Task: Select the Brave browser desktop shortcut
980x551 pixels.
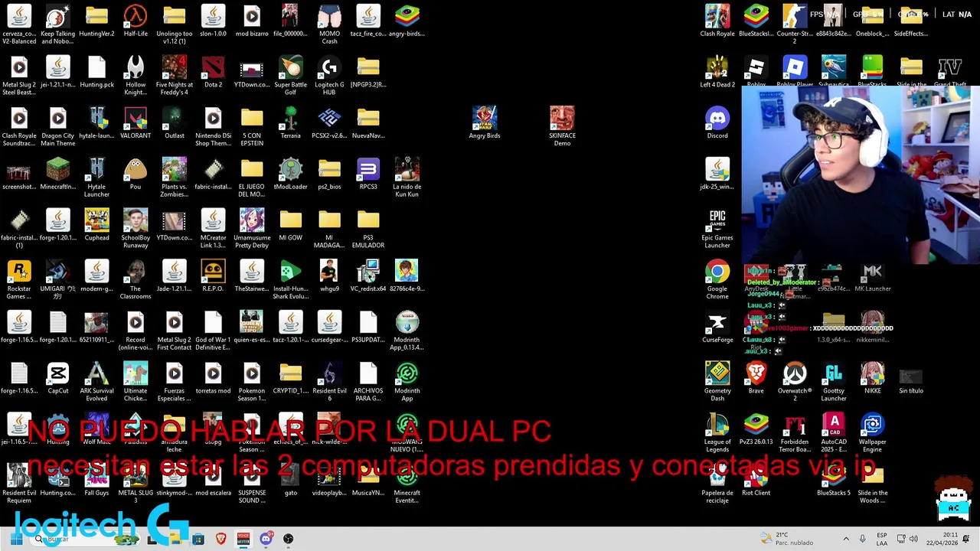Action: click(756, 379)
